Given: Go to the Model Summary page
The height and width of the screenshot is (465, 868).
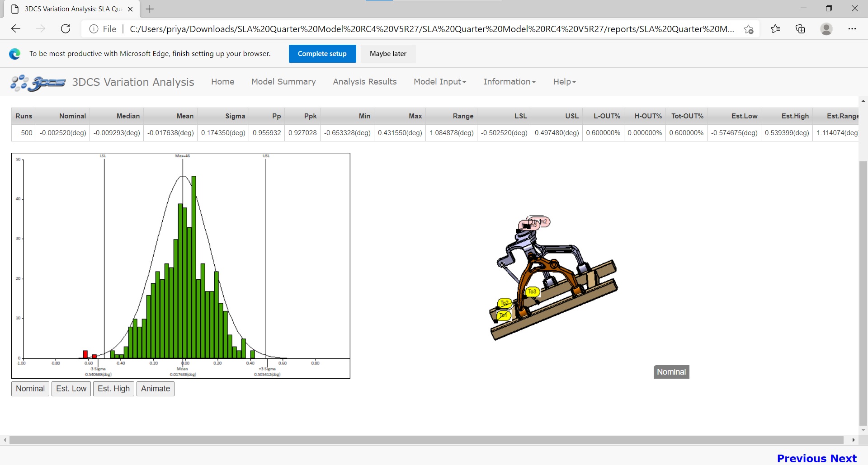Looking at the screenshot, I should 283,82.
